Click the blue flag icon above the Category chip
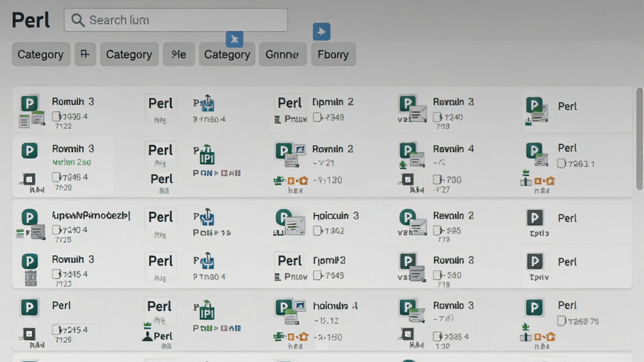 235,39
